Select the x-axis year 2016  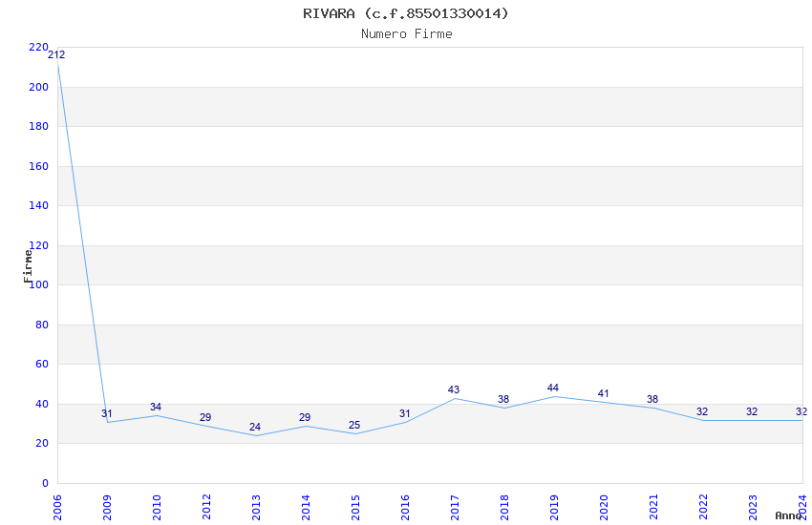point(405,508)
